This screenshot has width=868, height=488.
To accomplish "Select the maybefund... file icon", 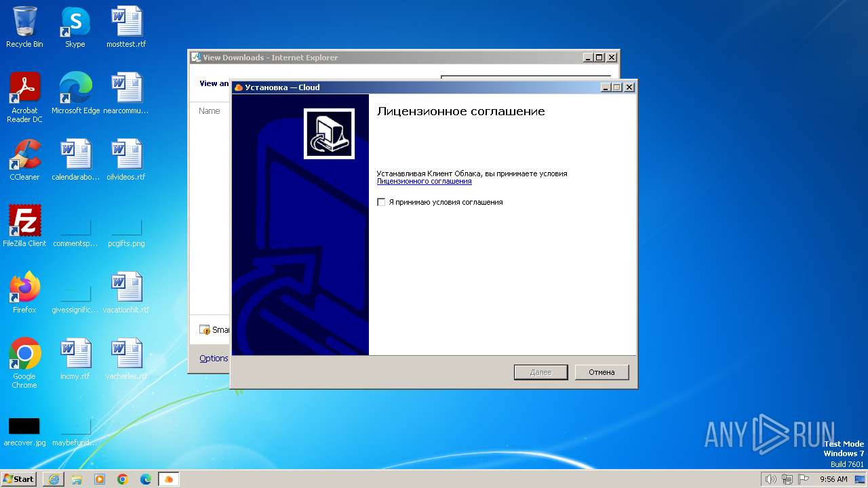I will (x=75, y=431).
